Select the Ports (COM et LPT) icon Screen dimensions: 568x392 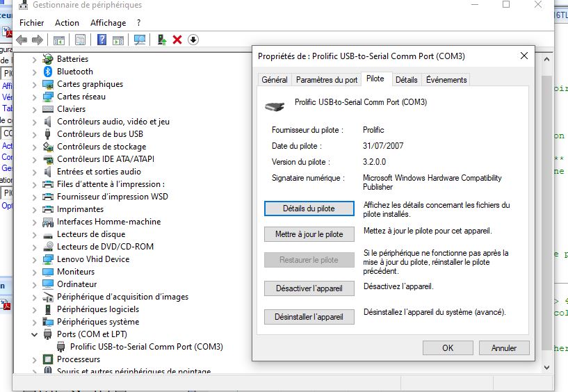pos(47,334)
